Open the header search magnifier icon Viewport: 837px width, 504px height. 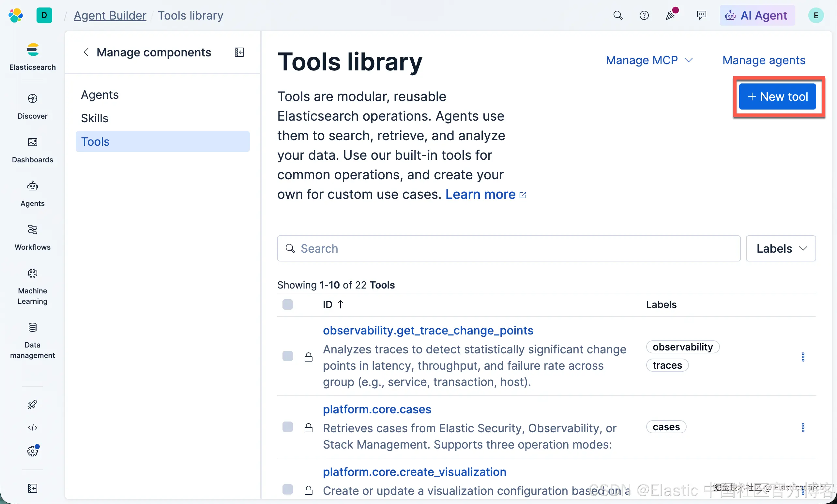click(x=618, y=15)
